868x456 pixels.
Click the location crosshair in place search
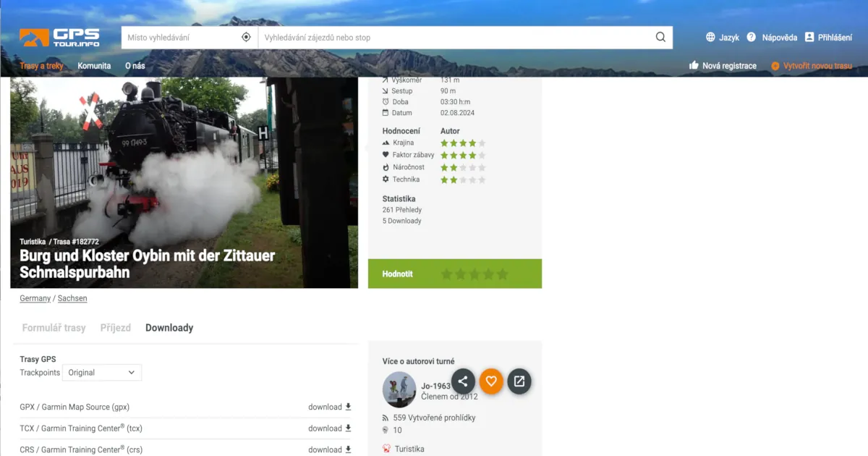pos(246,36)
